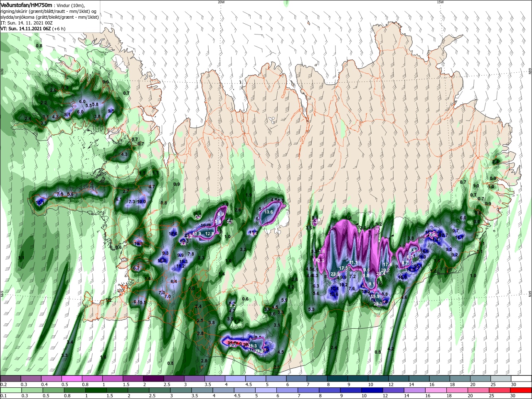The height and width of the screenshot is (399, 532).
Task: Click the '20W' longitude label
Action: click(x=221, y=2)
